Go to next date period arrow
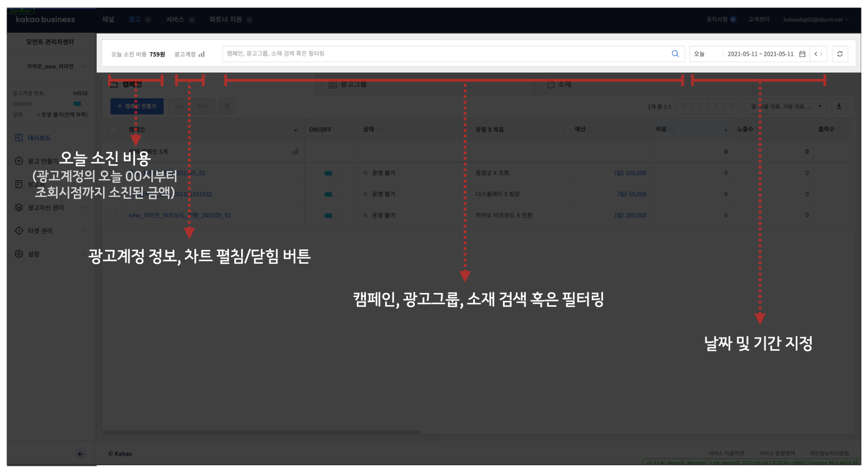 [821, 54]
